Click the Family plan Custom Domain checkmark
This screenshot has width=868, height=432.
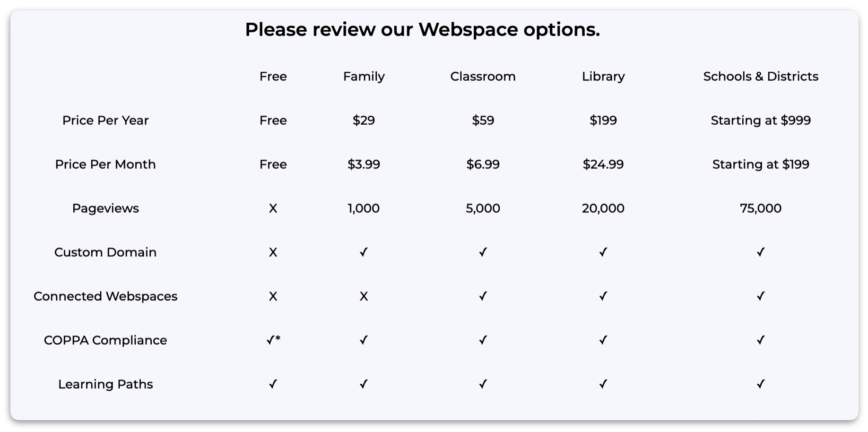364,252
